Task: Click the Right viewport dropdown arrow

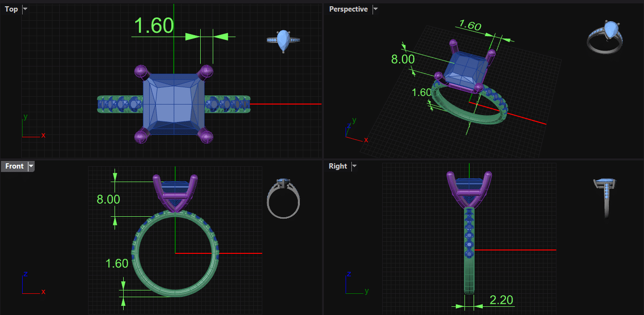Action: (354, 166)
